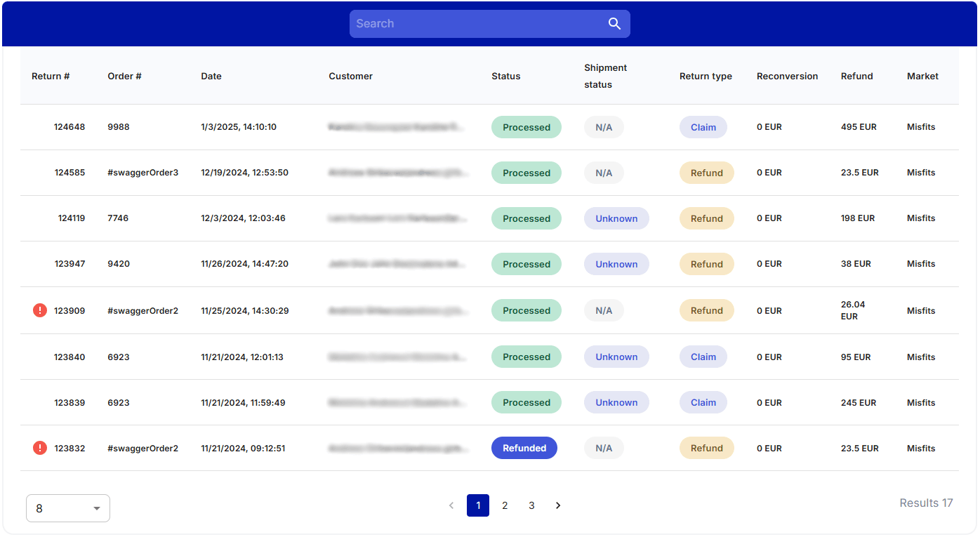
Task: Go to next page with right chevron
Action: coord(558,505)
